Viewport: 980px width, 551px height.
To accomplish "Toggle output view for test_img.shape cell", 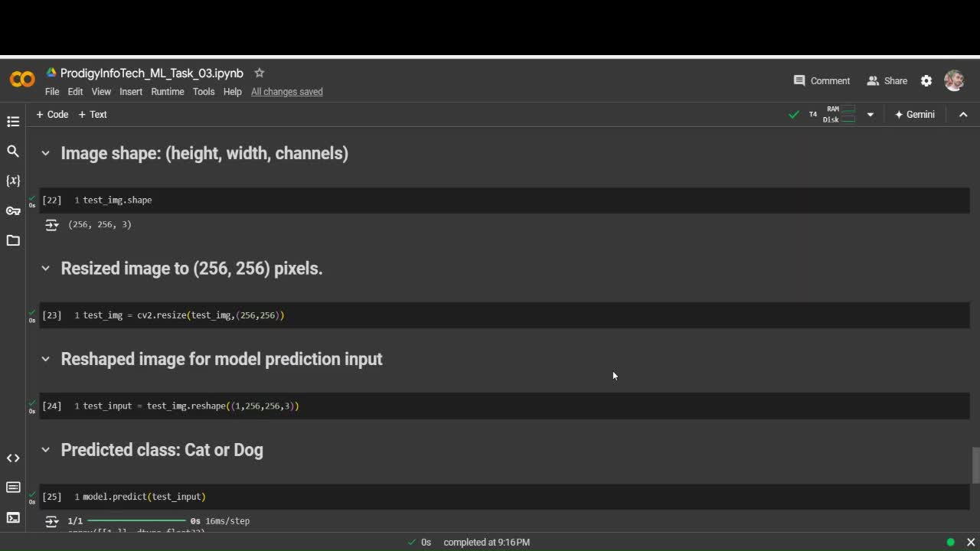I will (51, 224).
